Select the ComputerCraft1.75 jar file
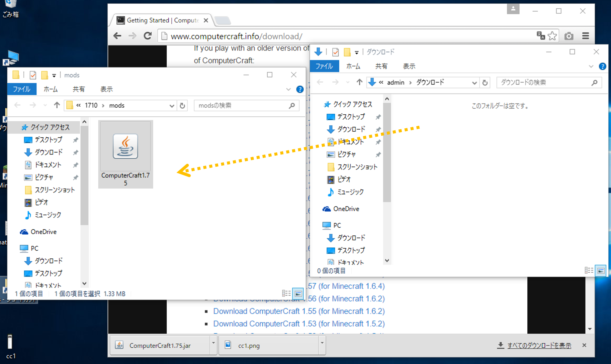Viewport: 611px width, 364px height. (x=125, y=154)
